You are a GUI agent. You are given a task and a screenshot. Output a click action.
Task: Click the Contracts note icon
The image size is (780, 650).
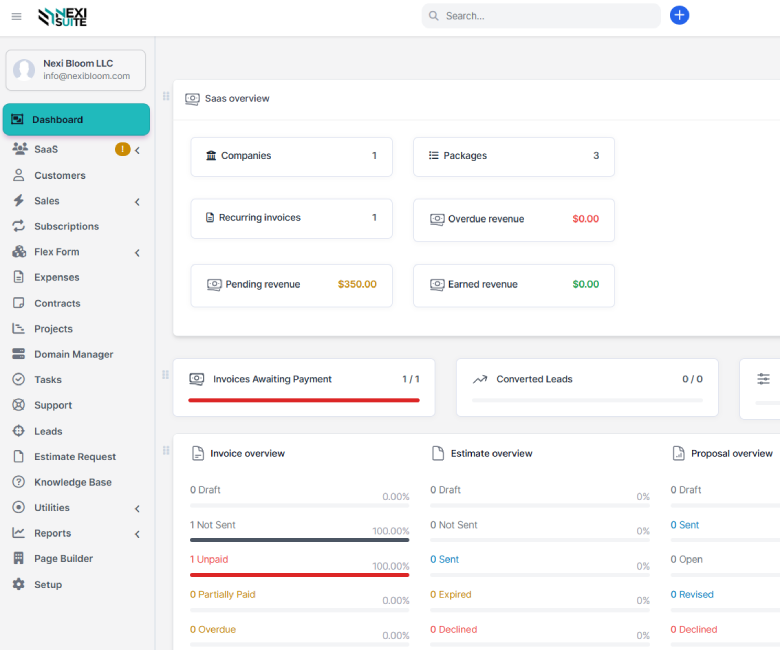tap(18, 303)
